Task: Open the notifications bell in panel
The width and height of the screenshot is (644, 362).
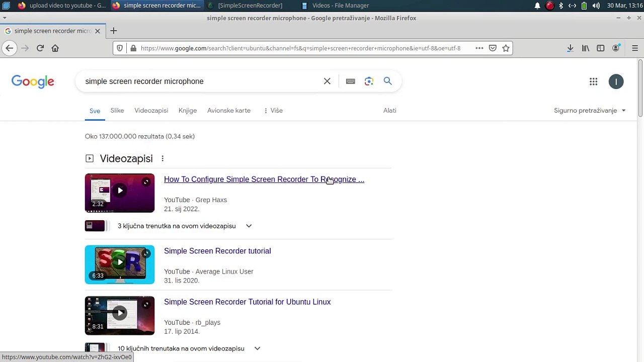Action: (537, 6)
